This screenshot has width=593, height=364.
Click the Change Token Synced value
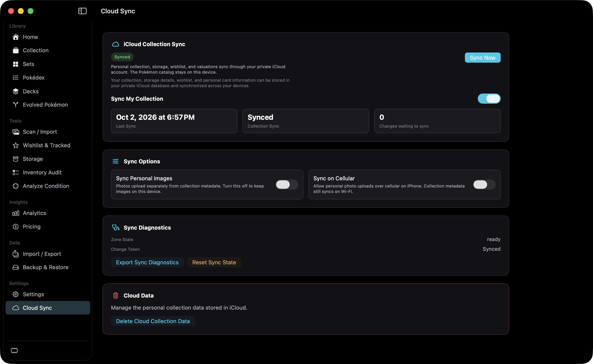(491, 249)
